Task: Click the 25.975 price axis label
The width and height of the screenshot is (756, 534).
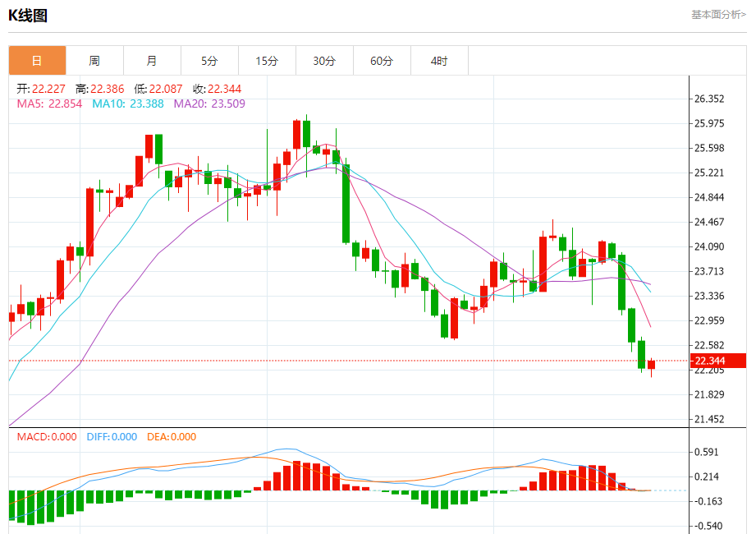Action: [x=708, y=123]
